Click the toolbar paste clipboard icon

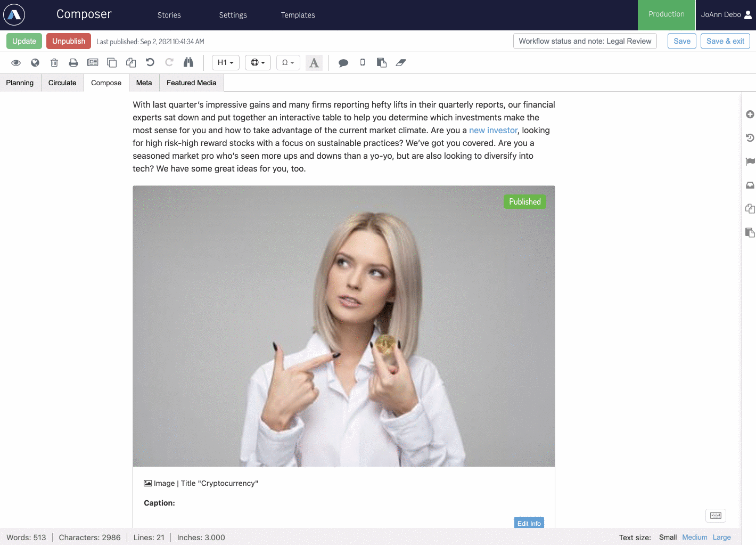point(382,63)
